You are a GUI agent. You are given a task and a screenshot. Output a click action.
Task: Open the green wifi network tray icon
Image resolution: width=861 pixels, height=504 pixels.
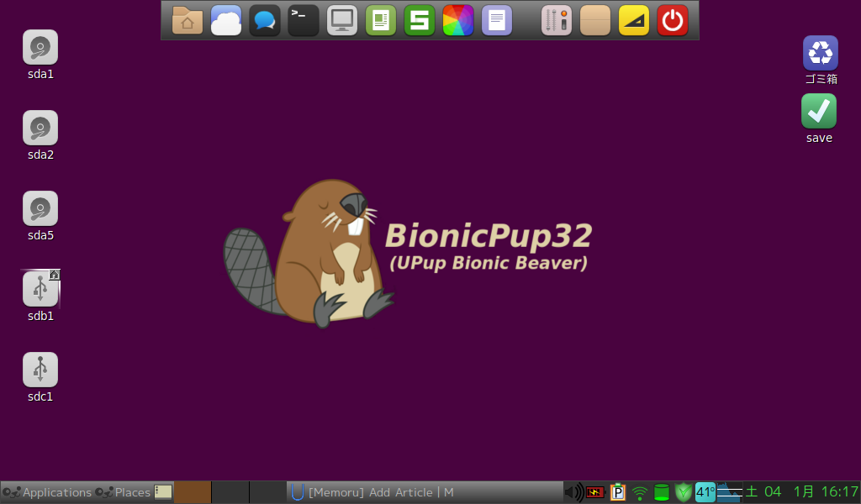640,493
